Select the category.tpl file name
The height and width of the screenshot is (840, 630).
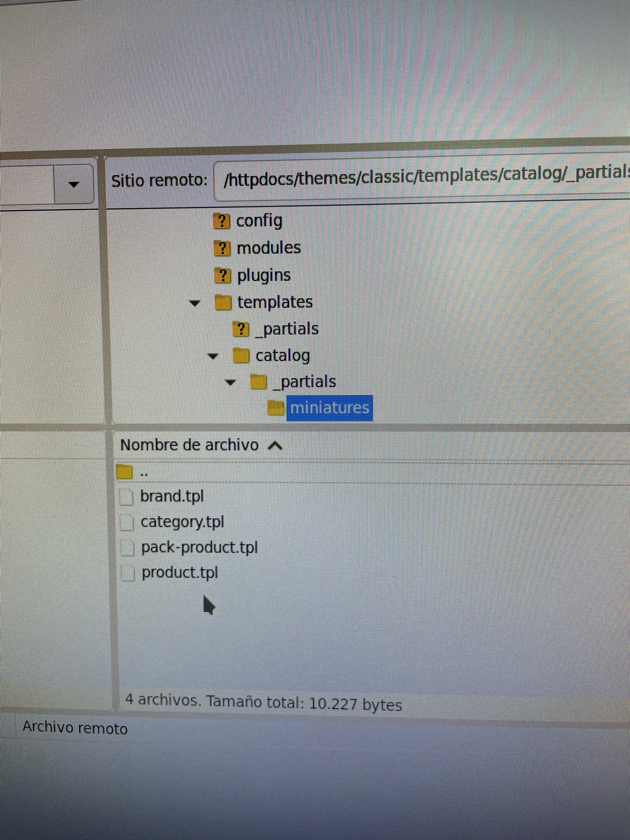(182, 522)
